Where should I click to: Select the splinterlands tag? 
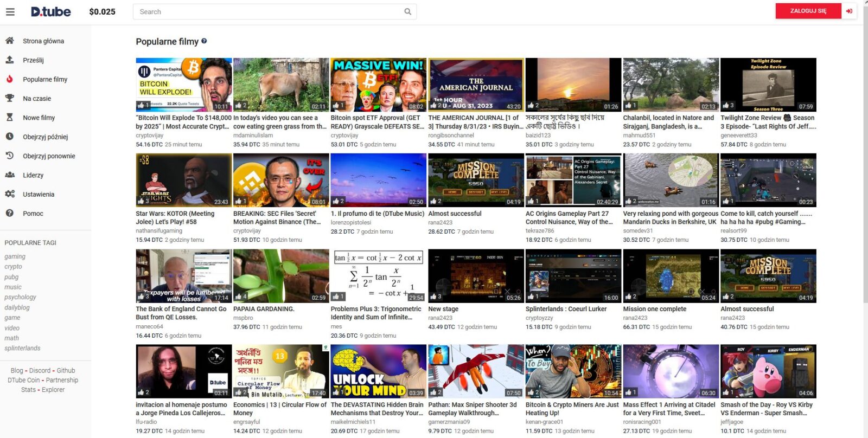22,348
